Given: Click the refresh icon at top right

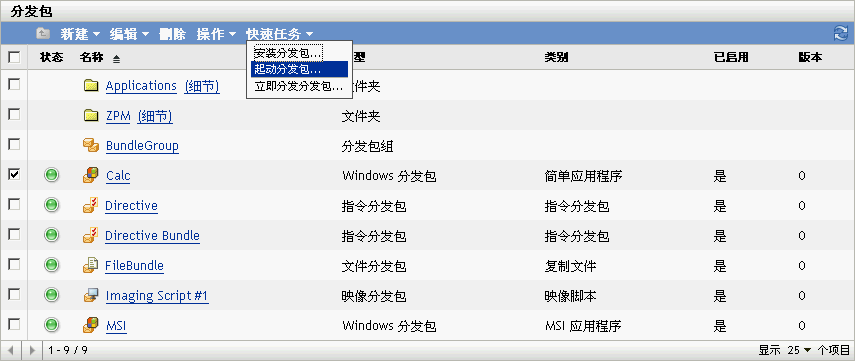Looking at the screenshot, I should (x=840, y=33).
